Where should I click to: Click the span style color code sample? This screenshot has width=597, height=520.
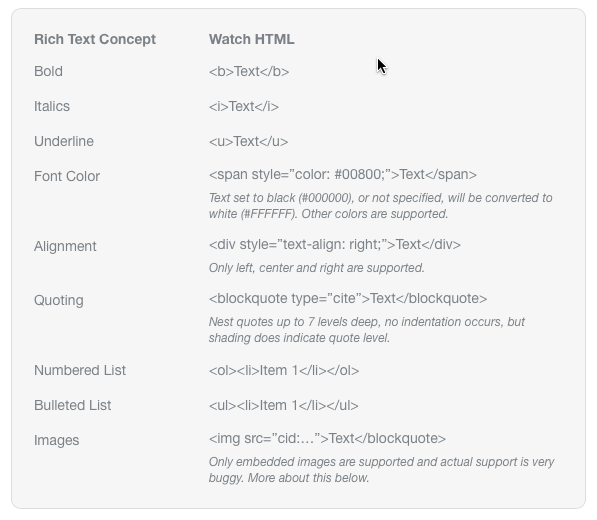[343, 174]
